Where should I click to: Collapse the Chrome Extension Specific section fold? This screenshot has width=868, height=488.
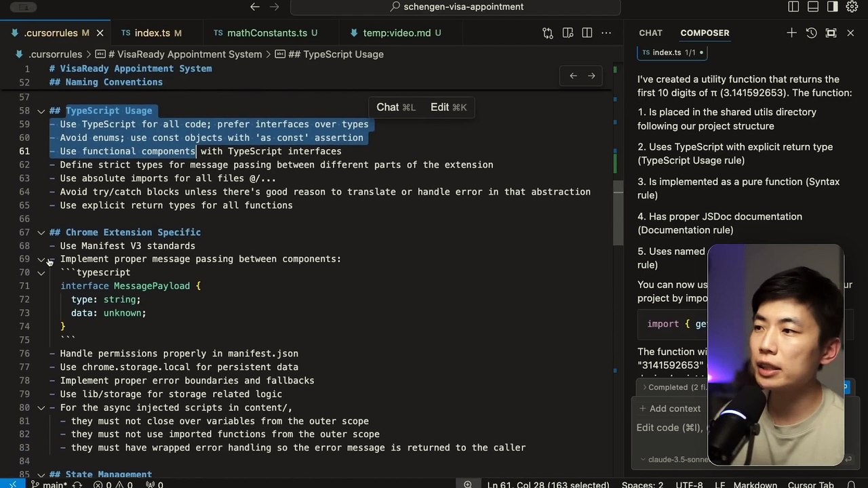point(41,232)
